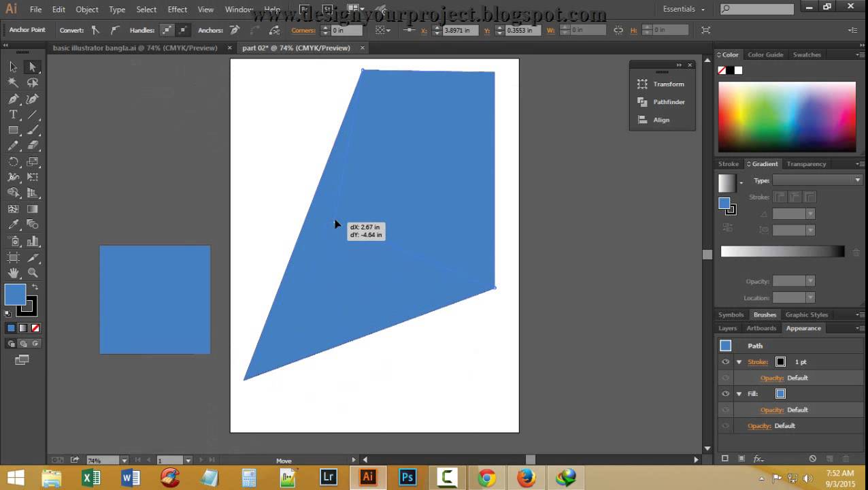Toggle show handles for multiple selected anchors
Image resolution: width=868 pixels, height=490 pixels.
pos(167,30)
